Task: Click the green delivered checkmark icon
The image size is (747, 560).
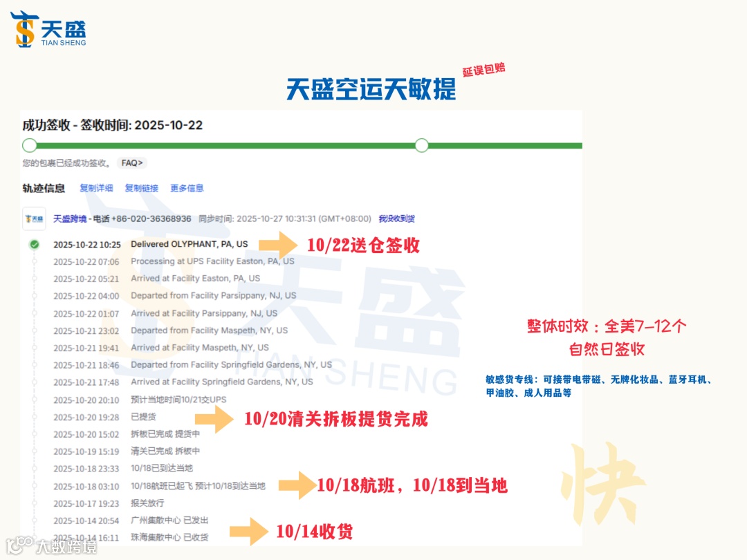Action: coord(35,245)
